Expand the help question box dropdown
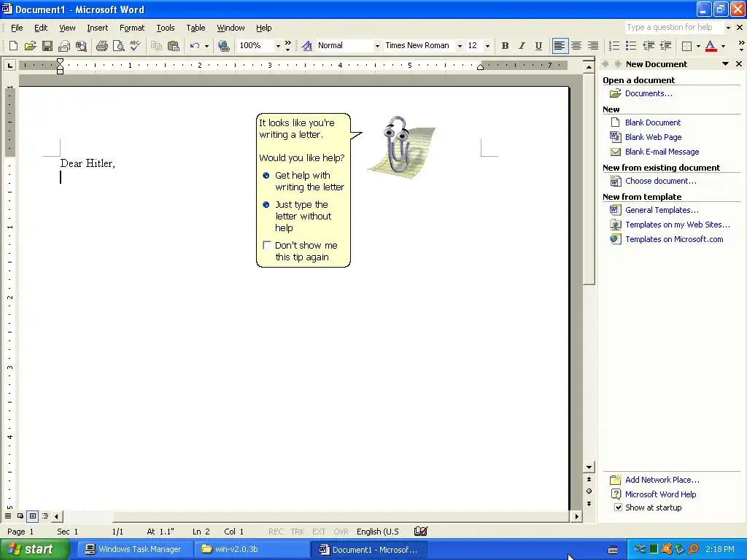The image size is (747, 560). coord(727,28)
